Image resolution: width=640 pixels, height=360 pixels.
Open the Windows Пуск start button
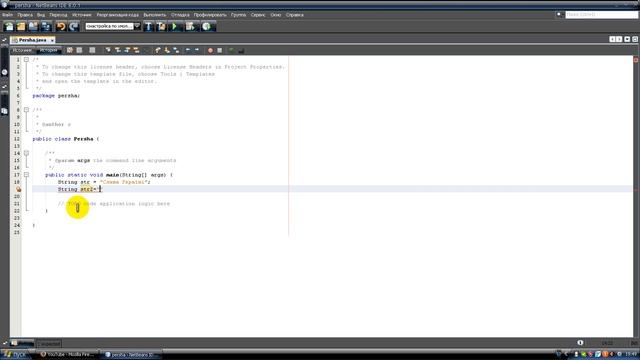16,355
